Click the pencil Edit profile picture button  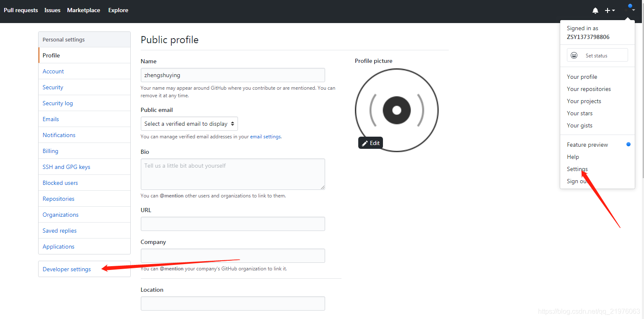pos(370,143)
